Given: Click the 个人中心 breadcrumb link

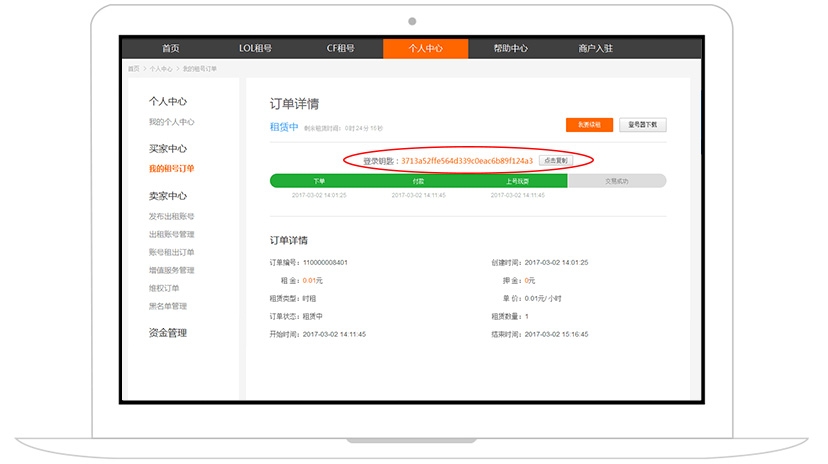Looking at the screenshot, I should pos(160,69).
